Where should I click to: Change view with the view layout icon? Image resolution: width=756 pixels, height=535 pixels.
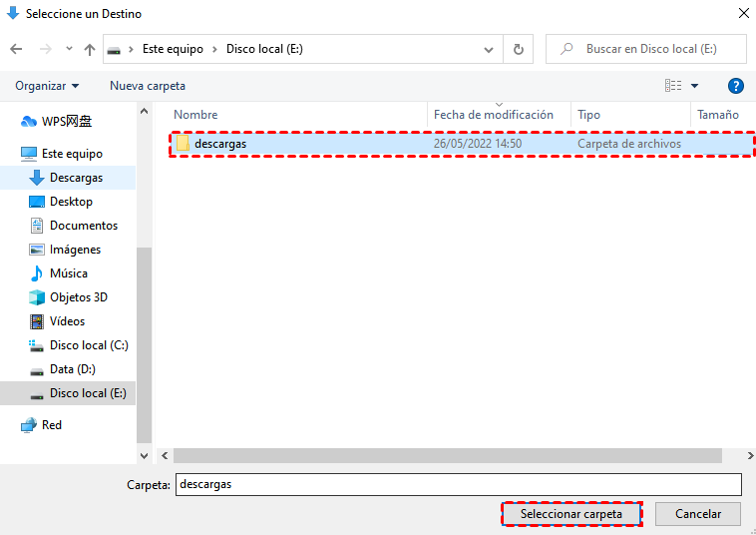pyautogui.click(x=673, y=86)
